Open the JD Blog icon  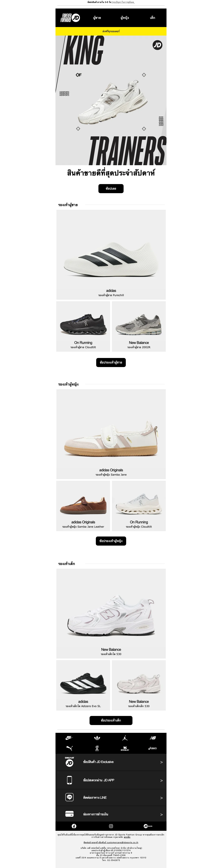pyautogui.click(x=148, y=826)
